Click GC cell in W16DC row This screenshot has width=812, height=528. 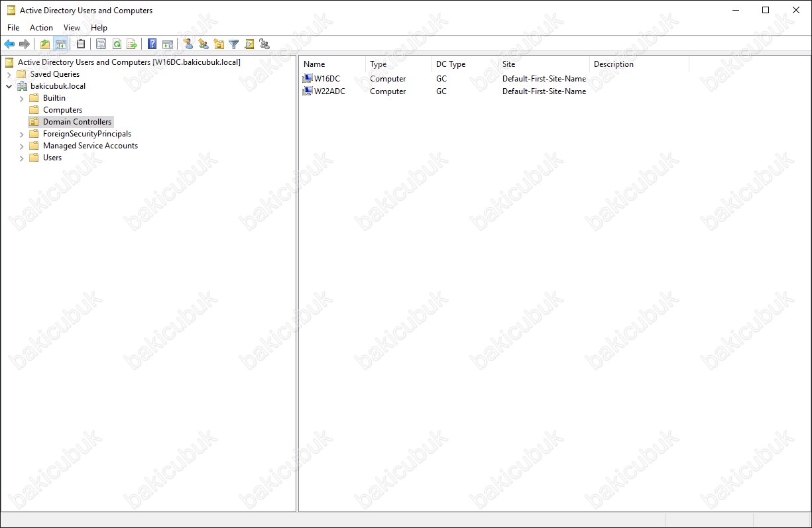(441, 79)
